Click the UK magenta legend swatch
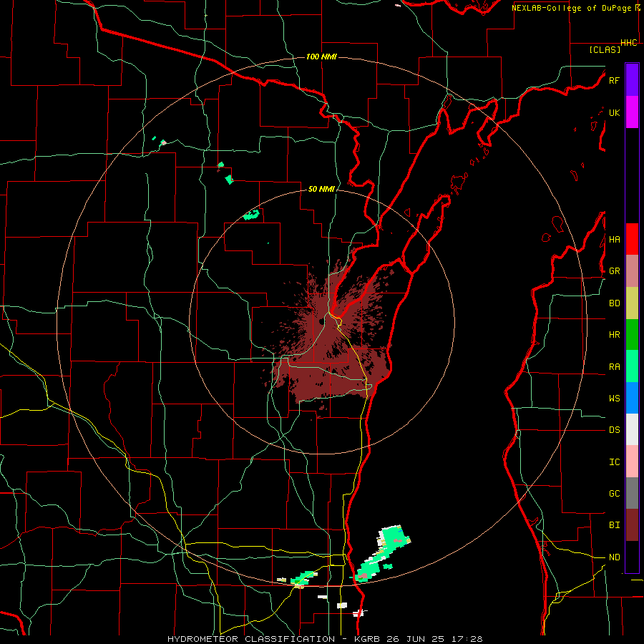This screenshot has width=644, height=644. pos(632,112)
